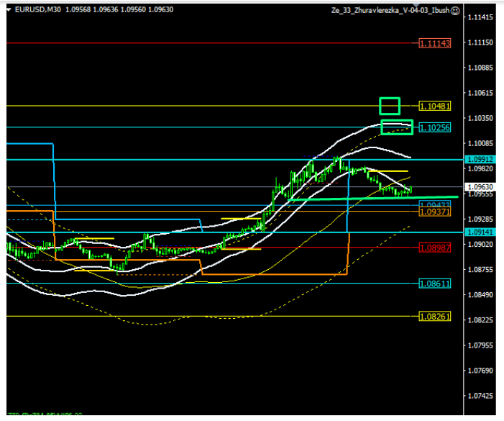Click the yellow 1.08261 level label

pos(435,317)
